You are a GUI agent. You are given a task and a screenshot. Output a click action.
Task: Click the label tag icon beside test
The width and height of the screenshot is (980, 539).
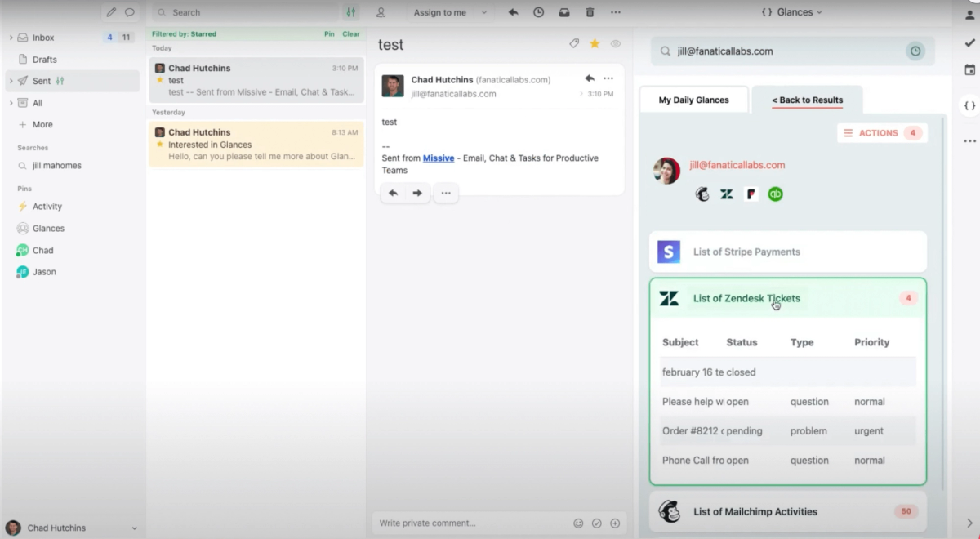(x=574, y=44)
